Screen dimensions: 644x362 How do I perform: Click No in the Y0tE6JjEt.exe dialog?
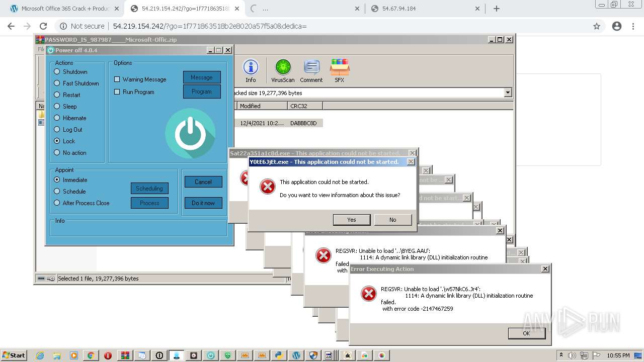(393, 220)
